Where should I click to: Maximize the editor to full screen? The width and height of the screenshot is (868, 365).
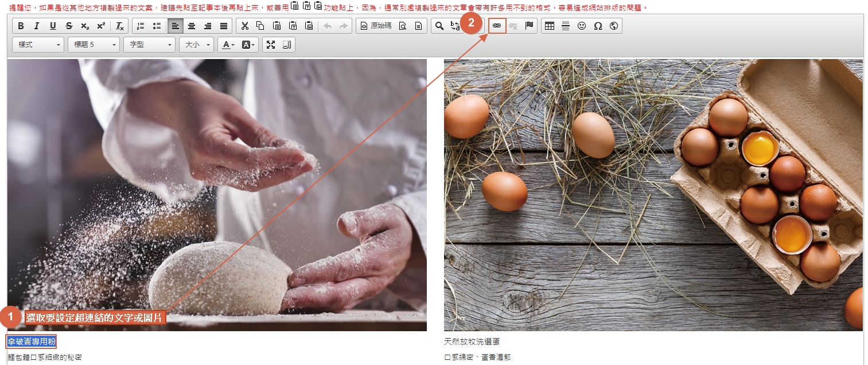pyautogui.click(x=271, y=45)
